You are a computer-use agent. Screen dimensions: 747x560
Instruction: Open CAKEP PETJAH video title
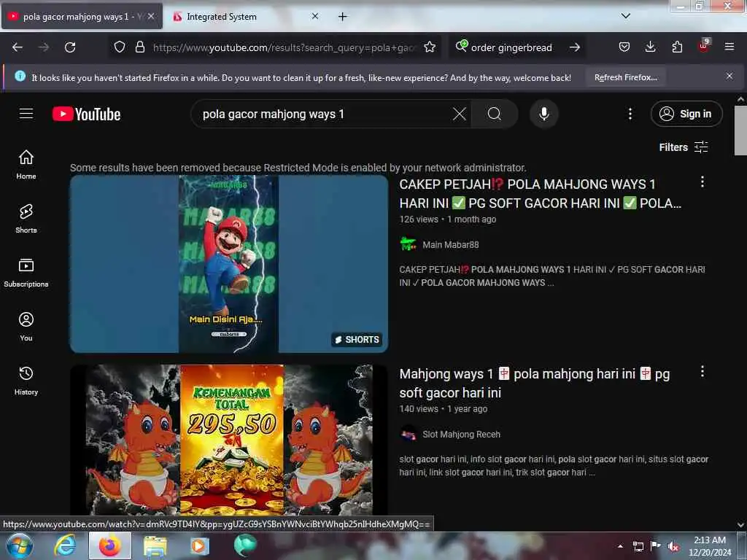click(541, 194)
